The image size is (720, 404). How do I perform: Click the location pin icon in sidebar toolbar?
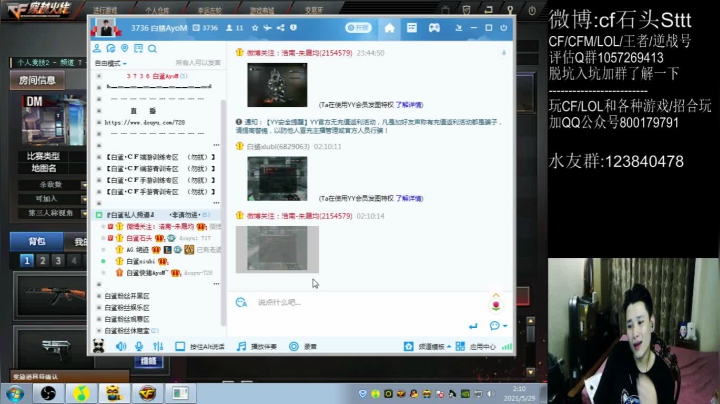click(x=124, y=48)
